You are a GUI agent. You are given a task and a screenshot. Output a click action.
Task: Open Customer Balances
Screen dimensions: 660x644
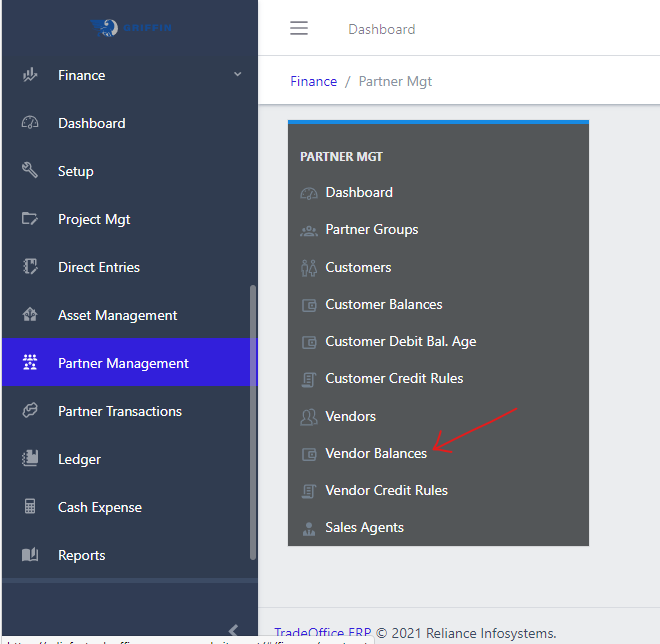[384, 304]
